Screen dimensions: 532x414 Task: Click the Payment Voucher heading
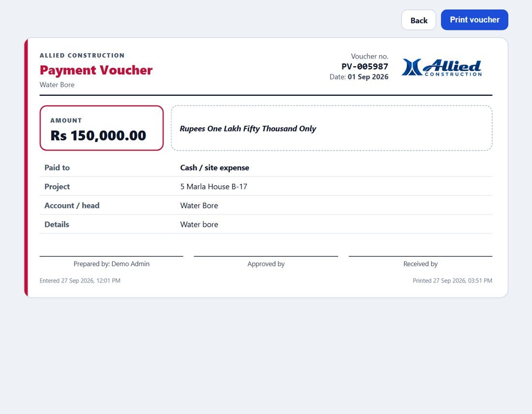click(96, 70)
